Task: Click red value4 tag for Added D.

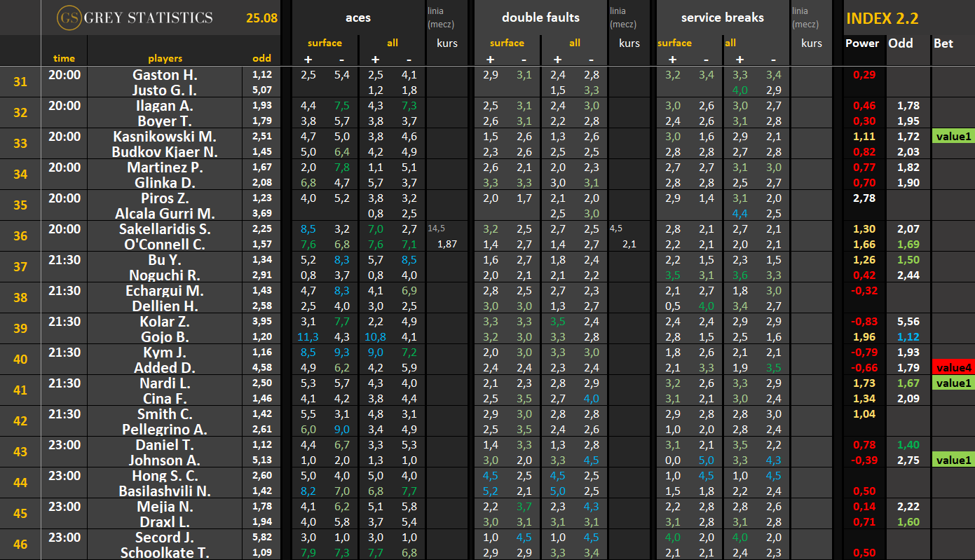Action: click(x=953, y=368)
